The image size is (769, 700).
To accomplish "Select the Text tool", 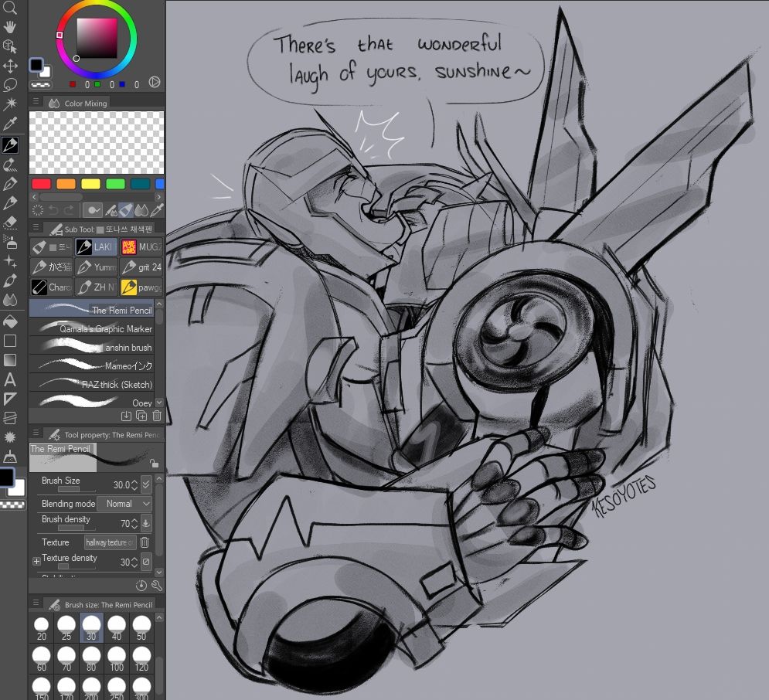I will (x=10, y=379).
